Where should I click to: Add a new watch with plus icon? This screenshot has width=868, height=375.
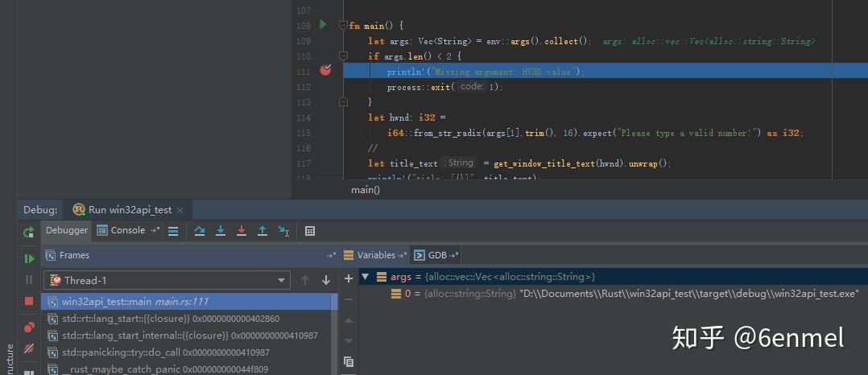[348, 278]
